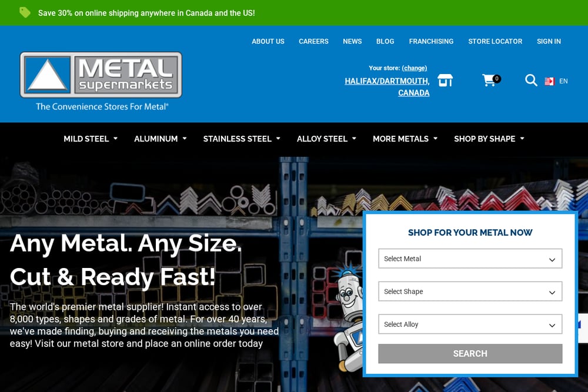Image resolution: width=588 pixels, height=392 pixels.
Task: Click 'The Convenience Stores For Metal' tagline
Action: tap(102, 106)
